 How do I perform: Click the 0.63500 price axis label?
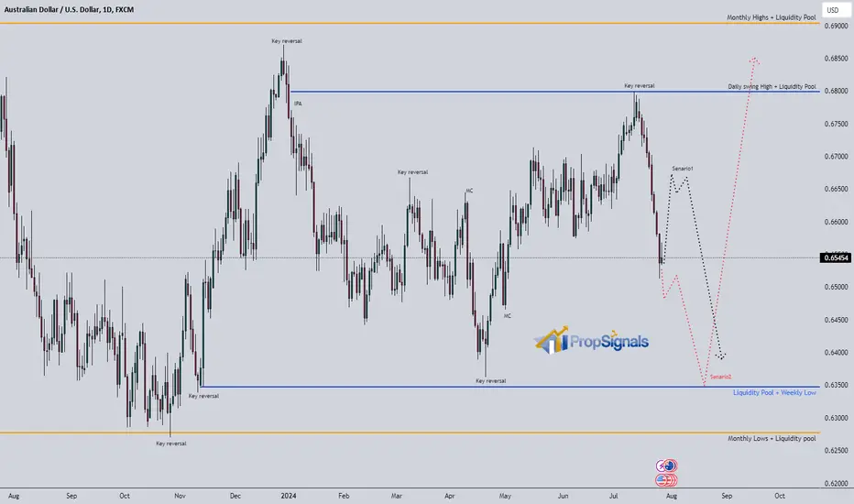point(836,385)
